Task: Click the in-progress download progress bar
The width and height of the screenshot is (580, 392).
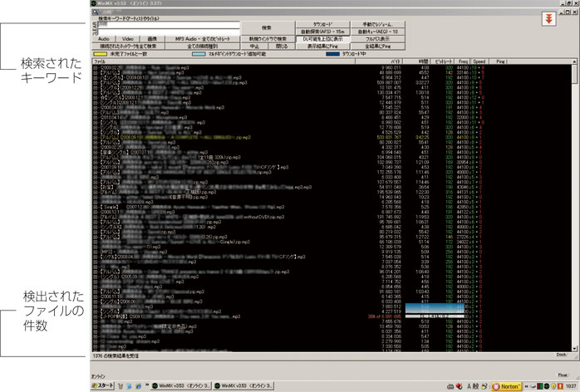Action: point(435,316)
